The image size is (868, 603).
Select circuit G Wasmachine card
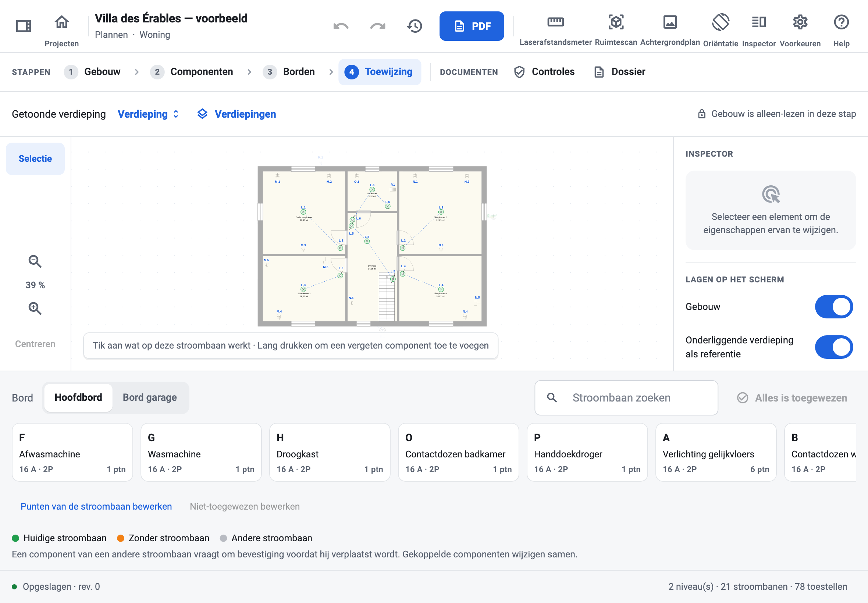(x=201, y=452)
